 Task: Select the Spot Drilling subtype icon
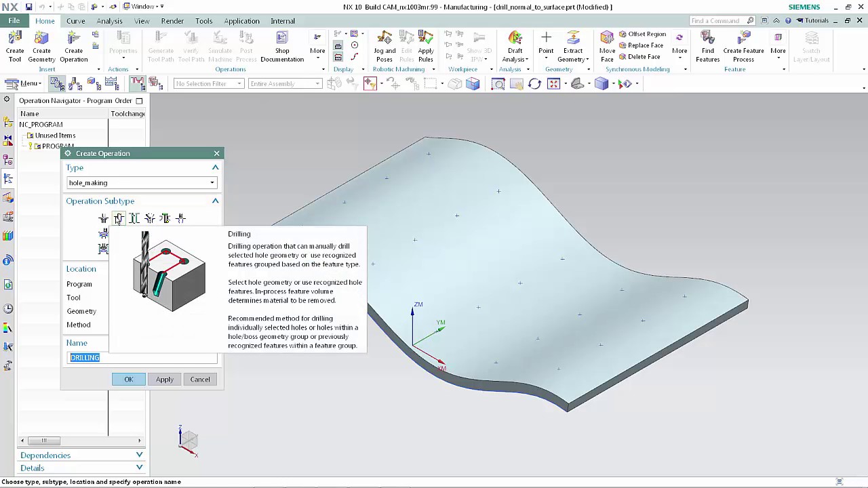pos(103,218)
